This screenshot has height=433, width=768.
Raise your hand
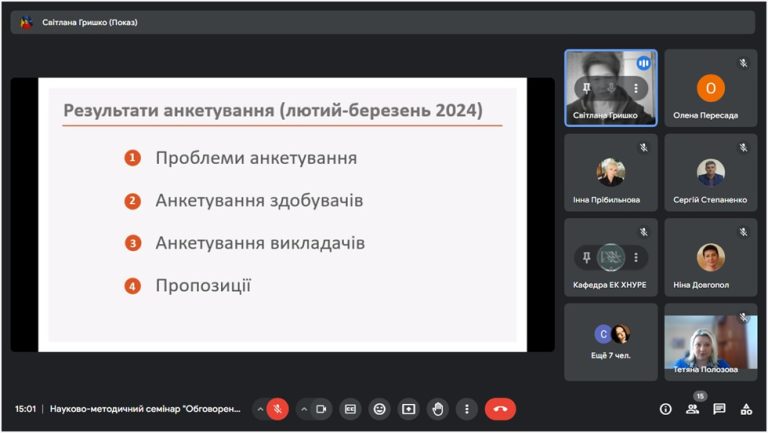pyautogui.click(x=437, y=409)
